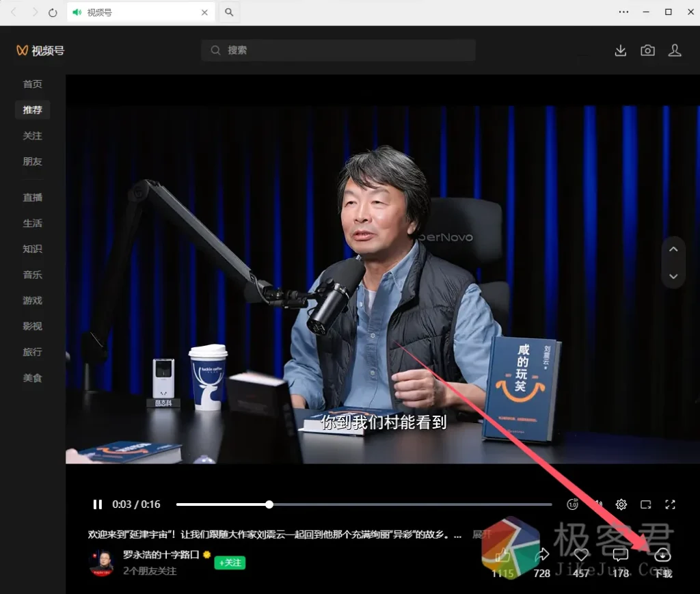Click the green +关注 follow button
This screenshot has height=594, width=700.
(x=230, y=563)
